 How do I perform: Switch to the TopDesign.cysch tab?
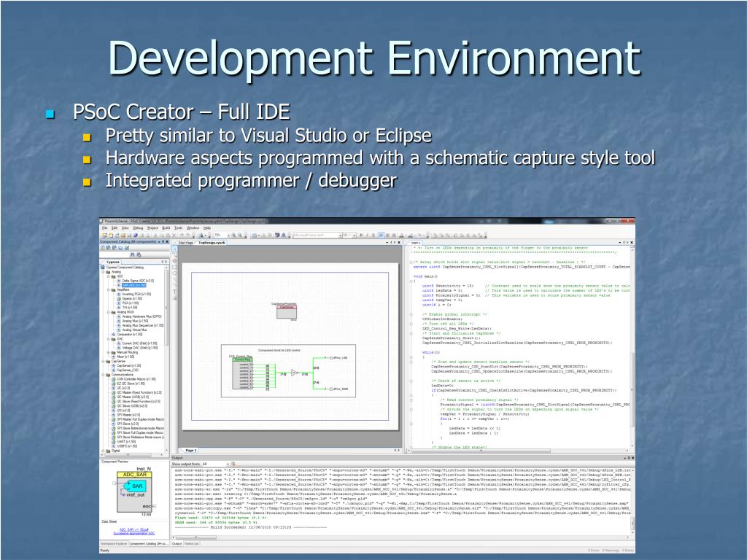coord(212,242)
